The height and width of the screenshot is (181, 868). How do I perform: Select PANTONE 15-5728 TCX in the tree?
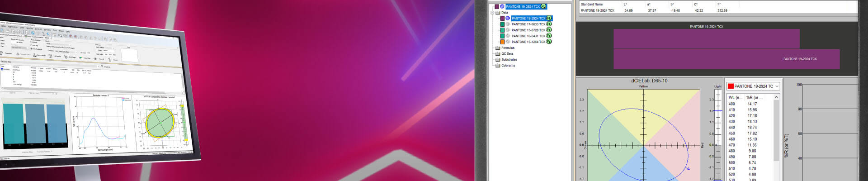pyautogui.click(x=528, y=30)
